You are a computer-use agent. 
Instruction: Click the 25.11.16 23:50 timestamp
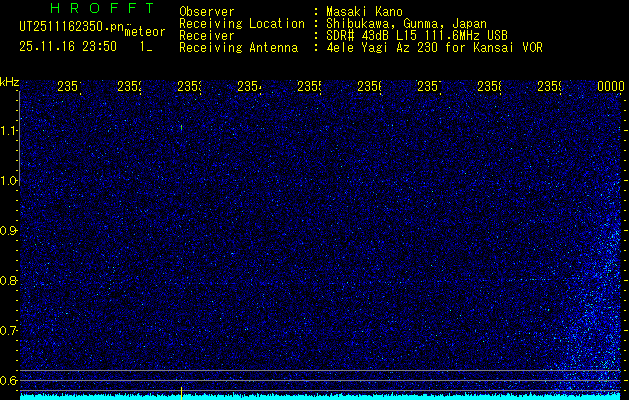68,46
